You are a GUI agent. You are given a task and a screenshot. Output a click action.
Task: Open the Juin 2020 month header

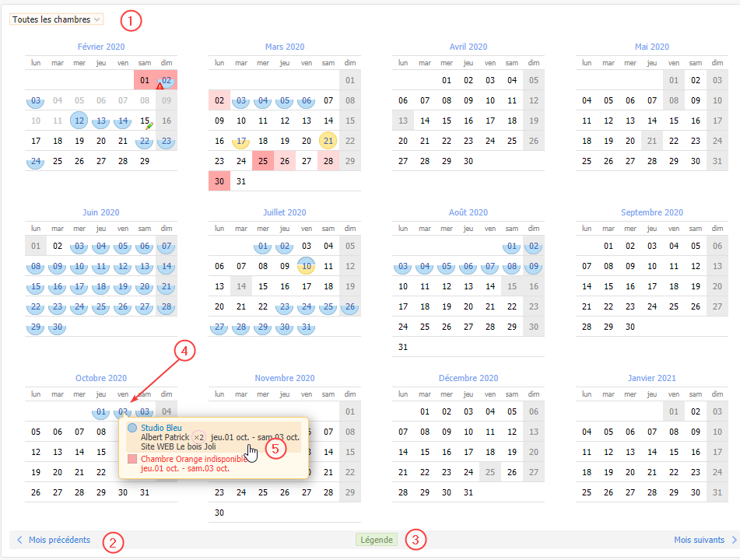click(x=100, y=212)
